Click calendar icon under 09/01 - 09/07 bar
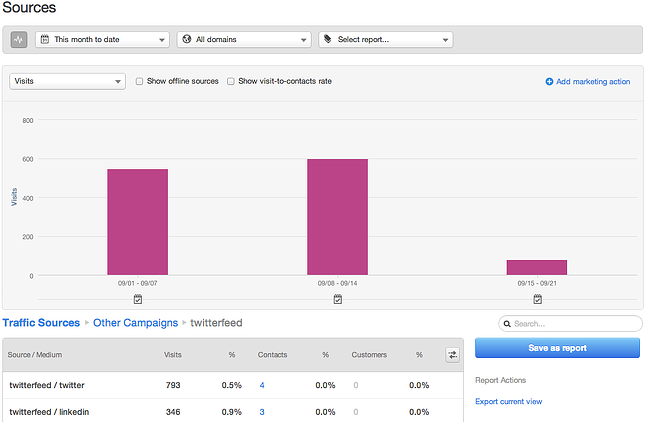The image size is (649, 422). (x=138, y=298)
